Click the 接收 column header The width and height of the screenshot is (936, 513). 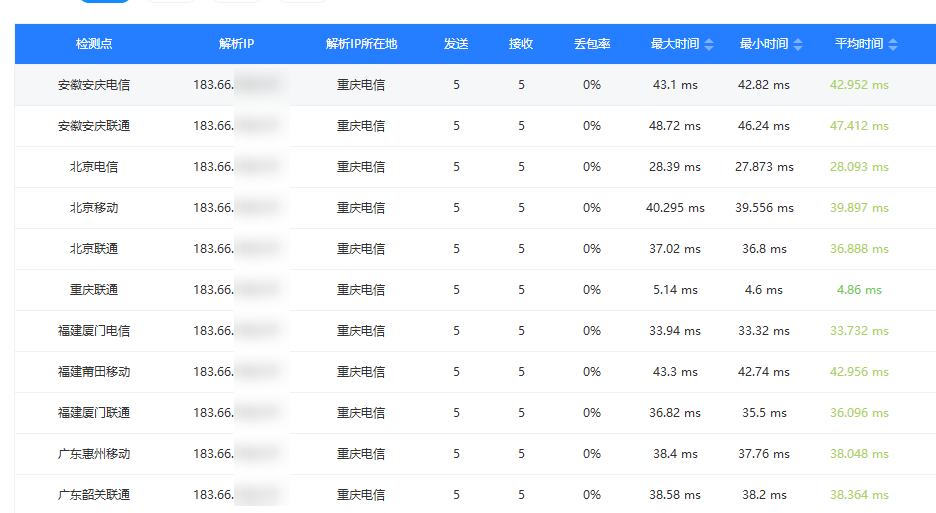521,44
